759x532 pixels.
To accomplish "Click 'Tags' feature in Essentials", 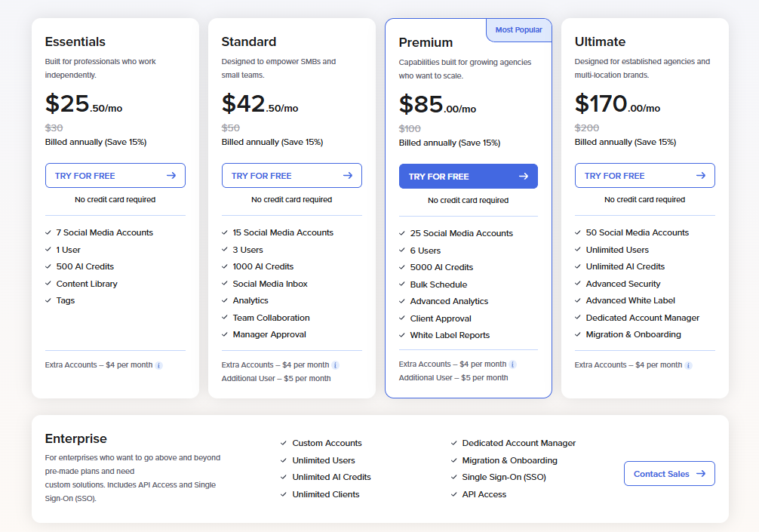I will (x=66, y=300).
